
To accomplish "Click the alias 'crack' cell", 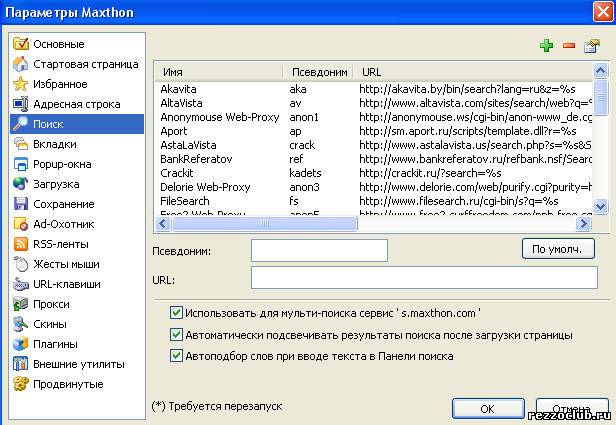I will [302, 145].
